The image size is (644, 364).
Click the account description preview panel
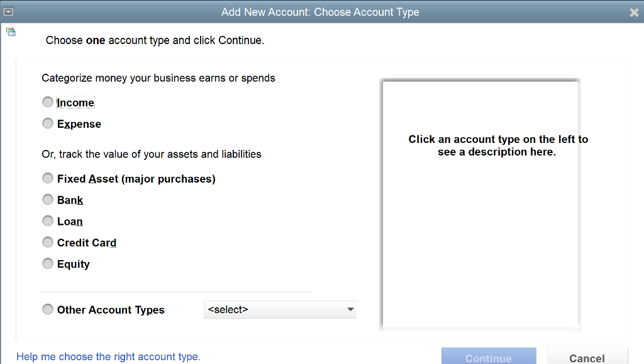coord(480,203)
